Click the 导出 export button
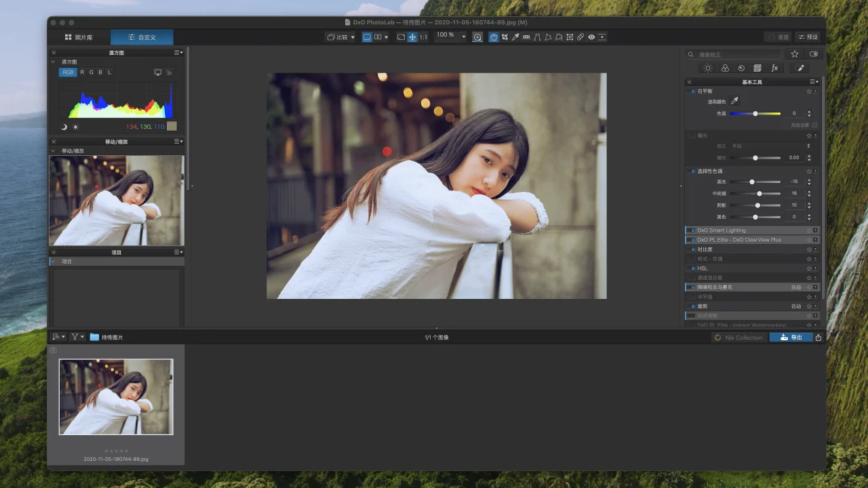This screenshot has width=868, height=488. [791, 338]
